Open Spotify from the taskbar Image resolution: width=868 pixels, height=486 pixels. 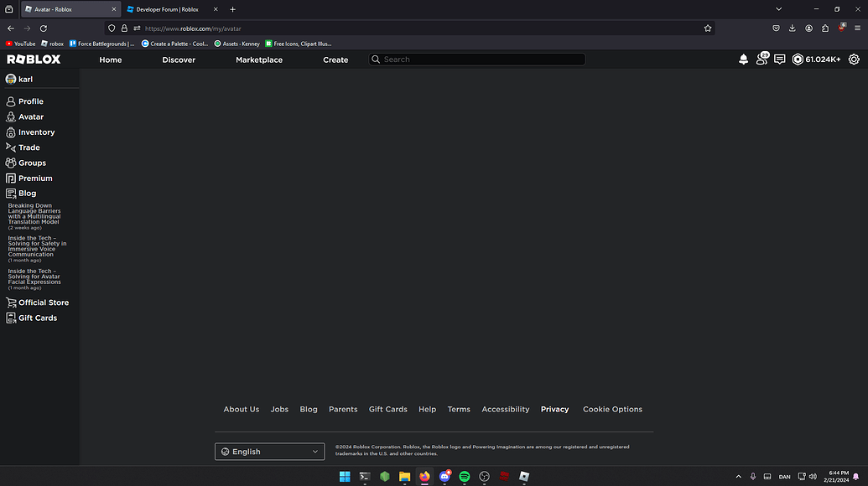pyautogui.click(x=465, y=477)
